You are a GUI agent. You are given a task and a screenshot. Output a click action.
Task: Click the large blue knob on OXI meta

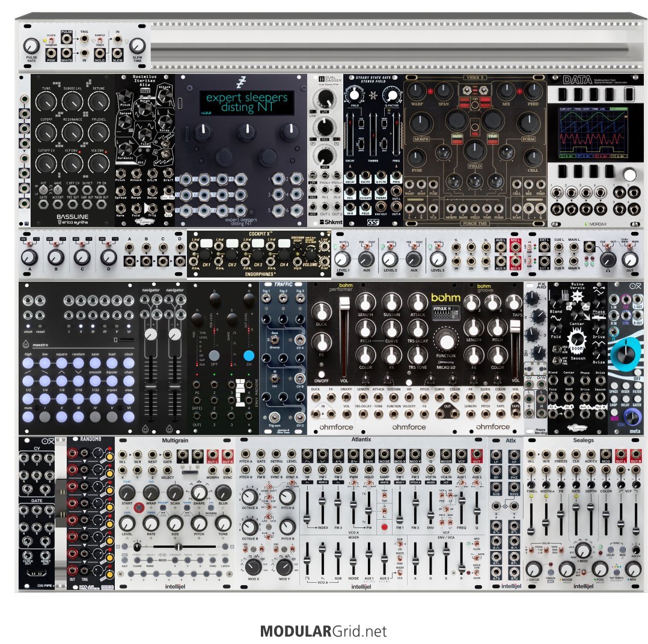coord(627,354)
